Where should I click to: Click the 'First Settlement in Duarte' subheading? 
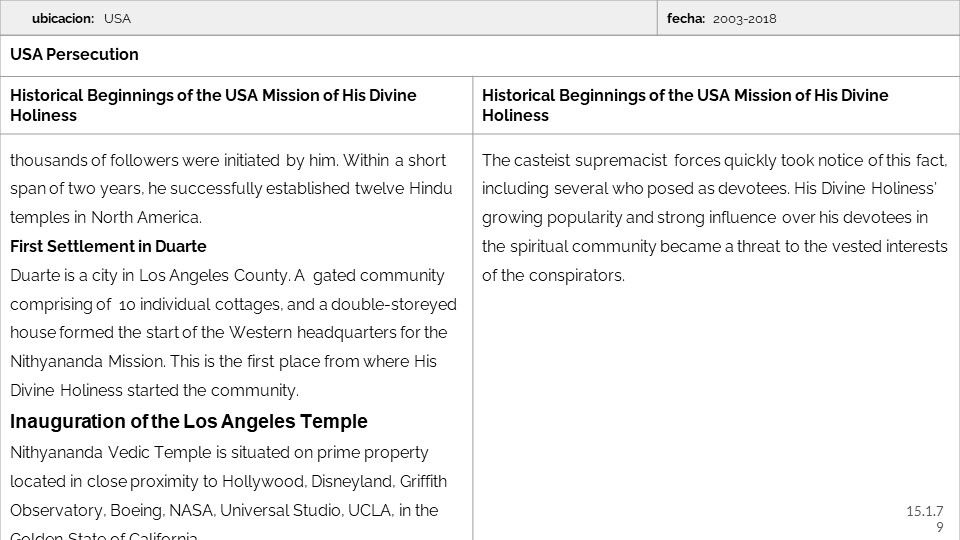coord(108,246)
